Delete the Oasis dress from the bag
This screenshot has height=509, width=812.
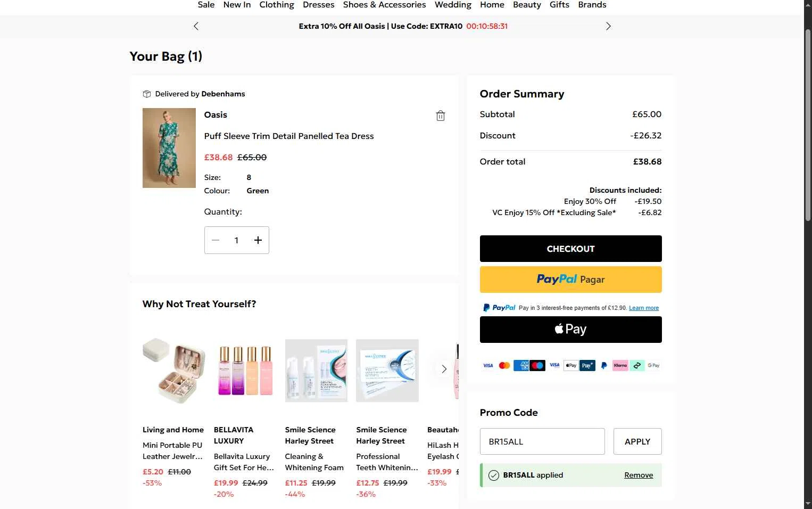[x=441, y=116]
